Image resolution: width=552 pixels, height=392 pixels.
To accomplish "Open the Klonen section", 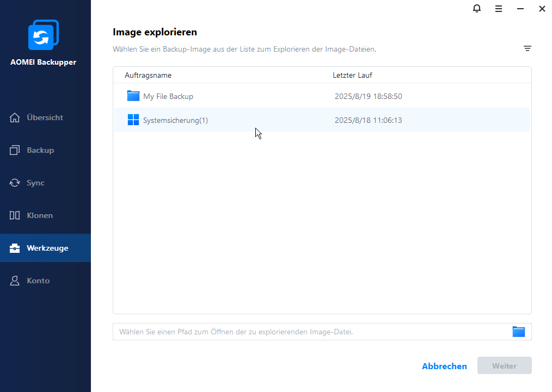I will pos(40,215).
